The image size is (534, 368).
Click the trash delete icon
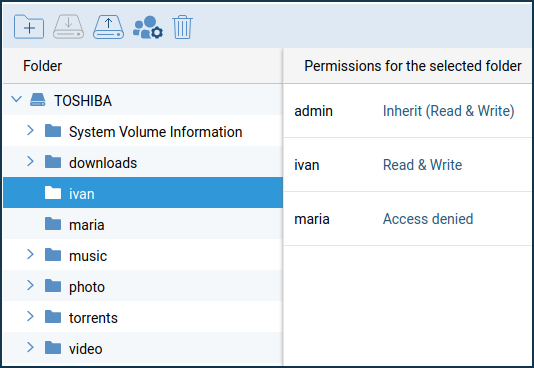click(x=183, y=27)
